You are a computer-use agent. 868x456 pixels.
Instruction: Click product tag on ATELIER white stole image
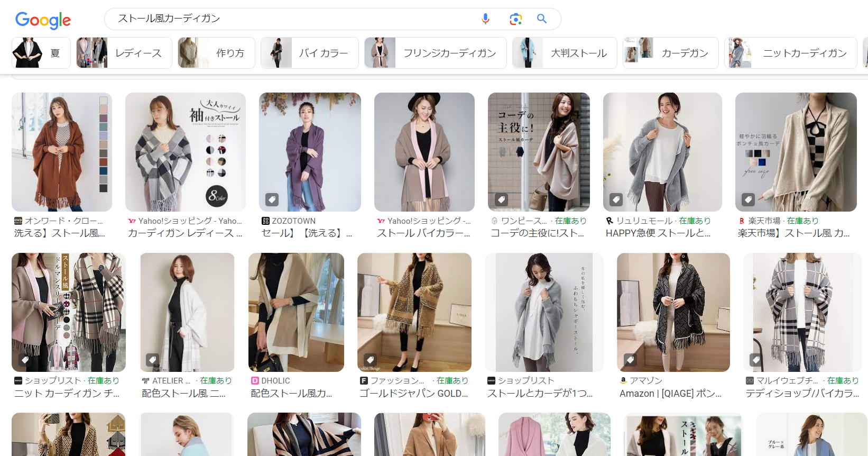coord(153,360)
